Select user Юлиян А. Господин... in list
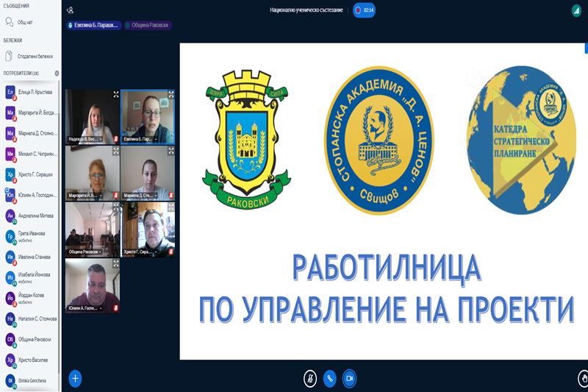588x392 pixels. coord(31,196)
